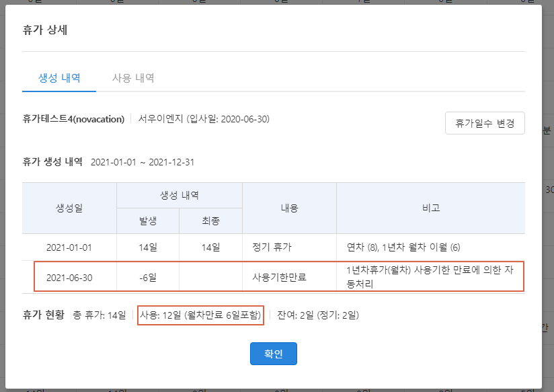Click the 내용 column header
This screenshot has height=392, width=554.
[289, 208]
